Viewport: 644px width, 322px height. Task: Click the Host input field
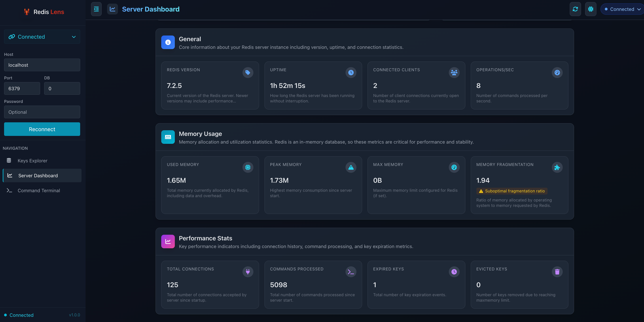(x=42, y=65)
